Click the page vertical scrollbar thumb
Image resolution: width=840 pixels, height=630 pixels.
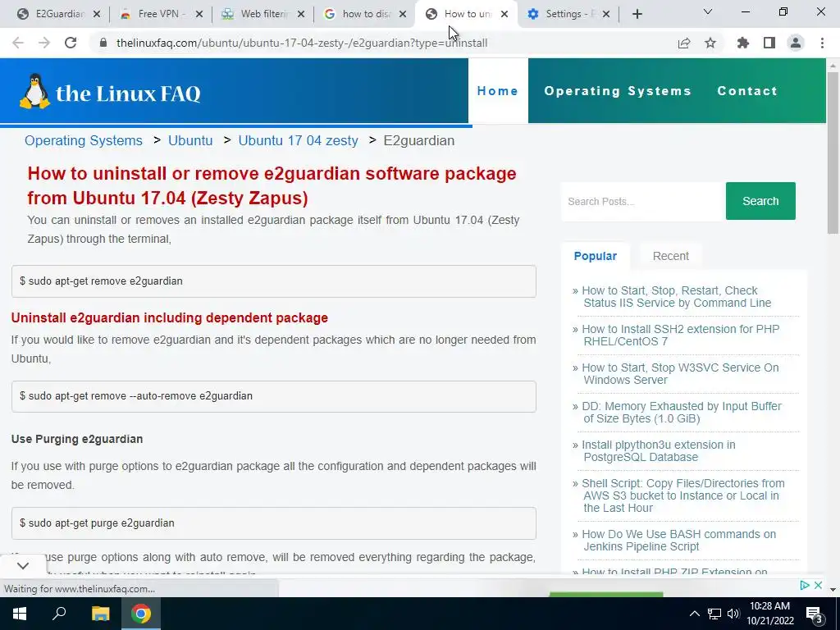coord(833,153)
